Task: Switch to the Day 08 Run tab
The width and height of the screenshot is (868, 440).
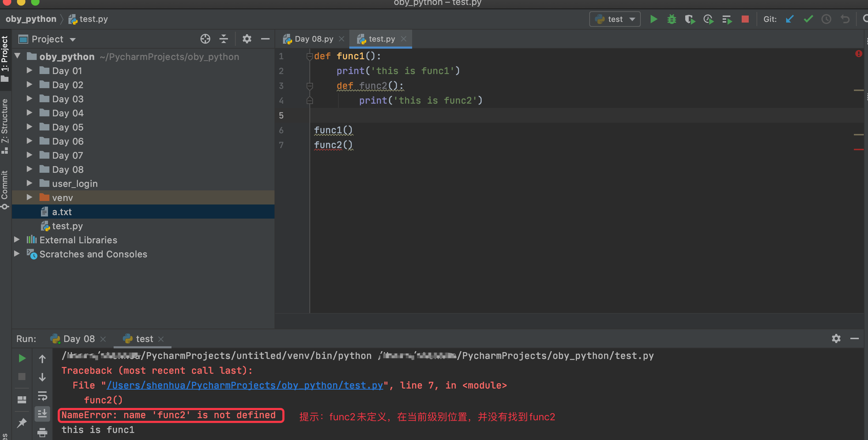Action: (78, 339)
